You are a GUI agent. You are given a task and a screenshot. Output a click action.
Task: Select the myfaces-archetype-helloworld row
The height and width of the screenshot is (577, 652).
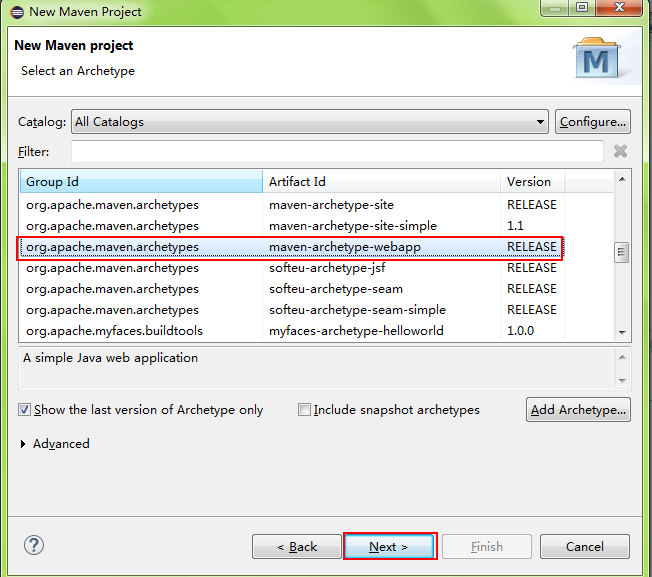point(291,331)
